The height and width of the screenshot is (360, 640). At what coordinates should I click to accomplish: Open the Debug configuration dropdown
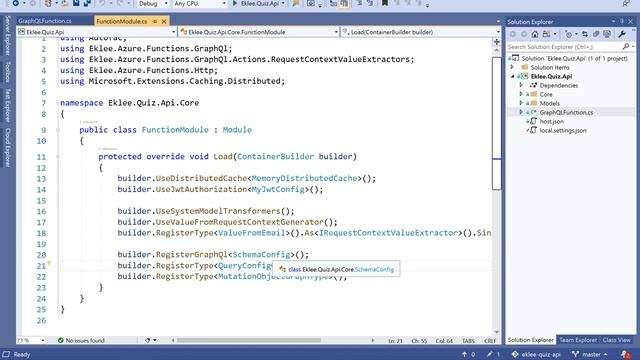click(x=153, y=4)
